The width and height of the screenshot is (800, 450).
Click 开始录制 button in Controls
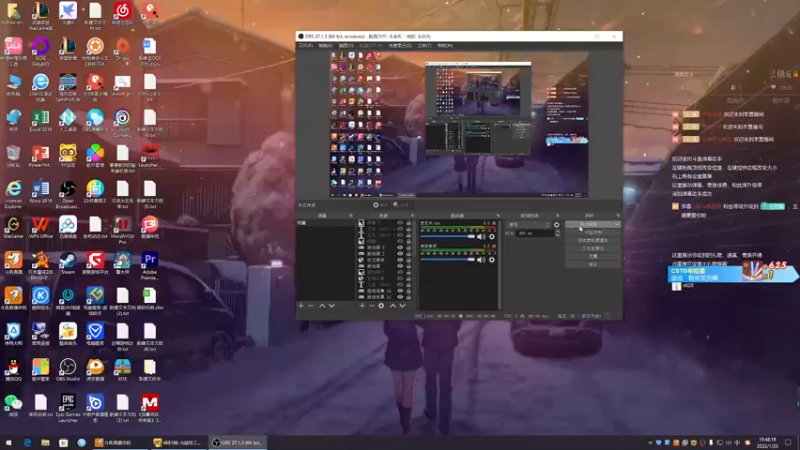coord(593,232)
